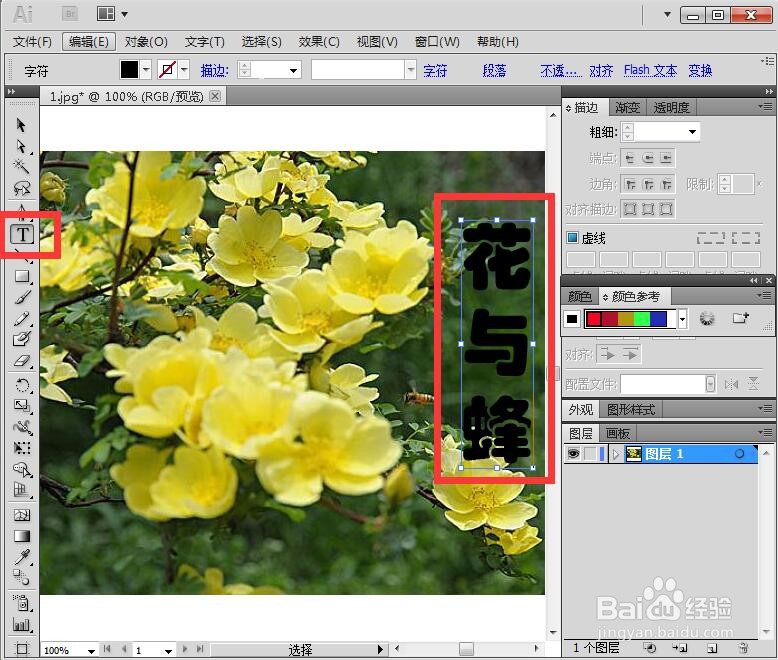Pick the Gradient tool
The height and width of the screenshot is (660, 778).
(x=22, y=536)
